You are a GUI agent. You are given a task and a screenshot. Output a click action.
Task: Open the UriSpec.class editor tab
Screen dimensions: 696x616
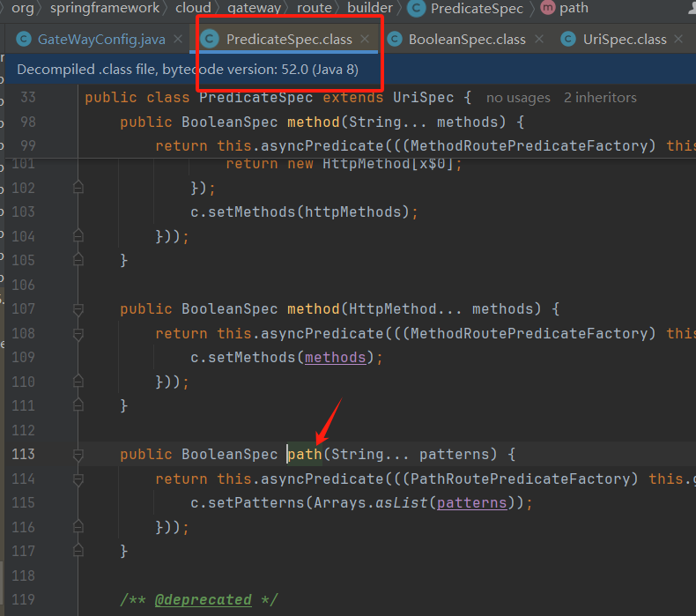pyautogui.click(x=624, y=40)
